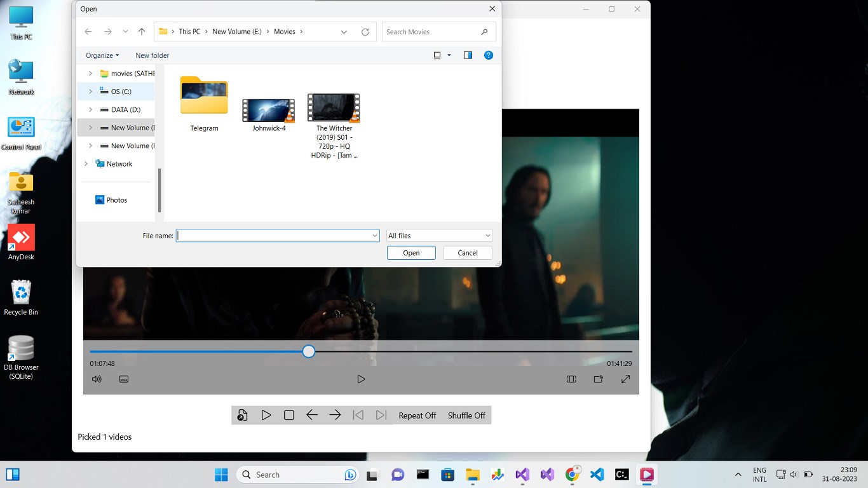Open the view options dropdown arrow
The image size is (868, 488).
tap(449, 55)
